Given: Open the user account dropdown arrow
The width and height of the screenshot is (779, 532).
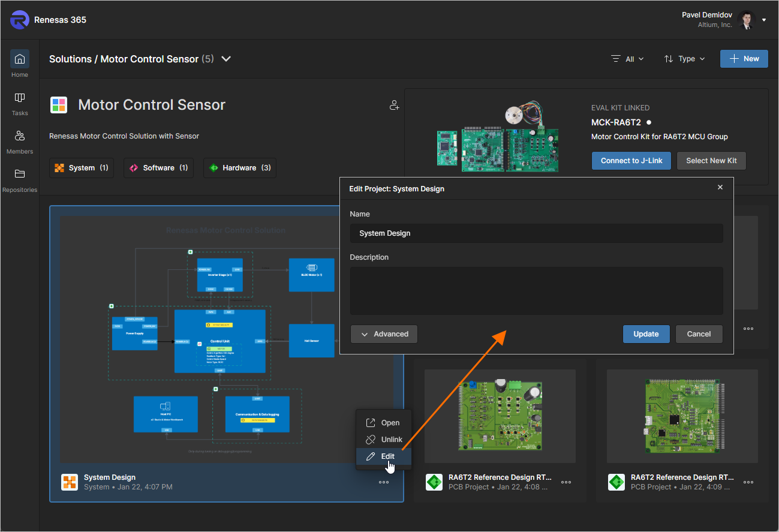Looking at the screenshot, I should click(764, 20).
